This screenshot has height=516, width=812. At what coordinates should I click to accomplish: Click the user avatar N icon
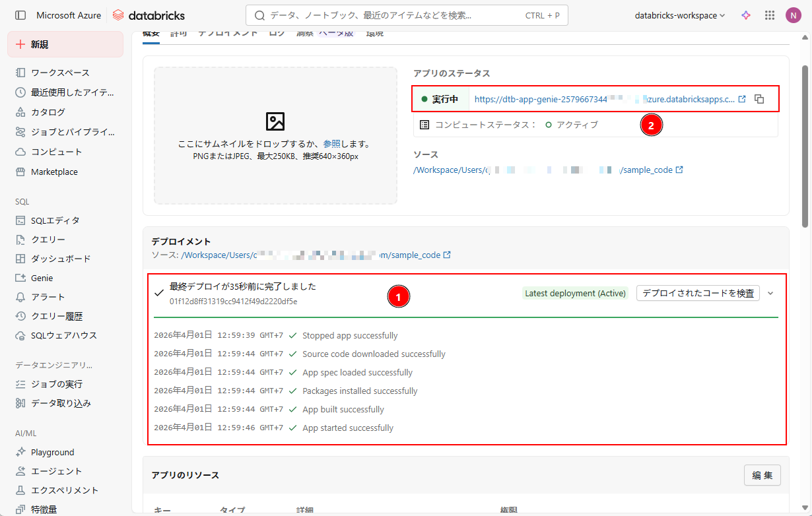[x=793, y=15]
